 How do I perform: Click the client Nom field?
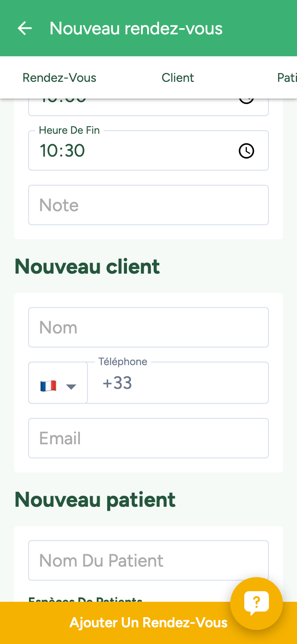(148, 328)
